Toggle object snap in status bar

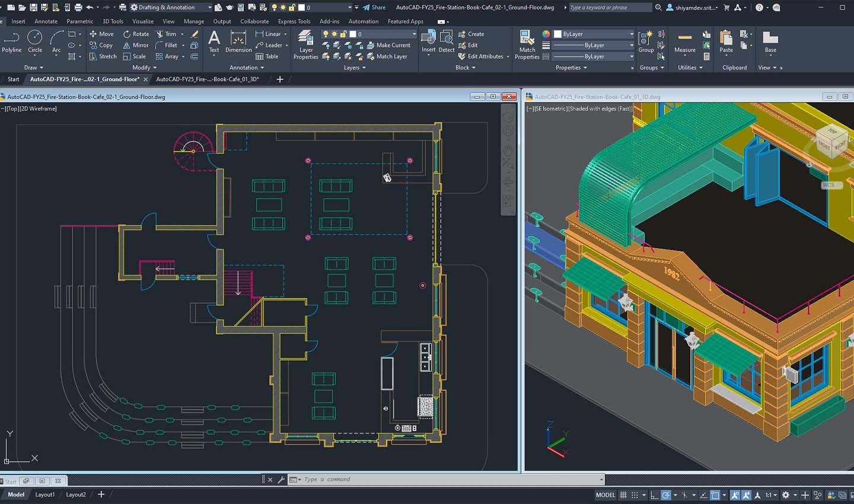[x=716, y=495]
